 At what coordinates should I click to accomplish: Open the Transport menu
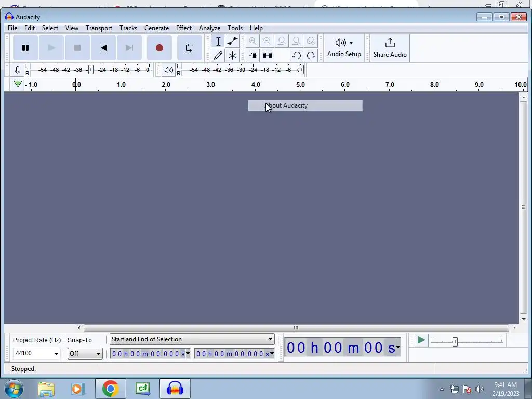99,28
